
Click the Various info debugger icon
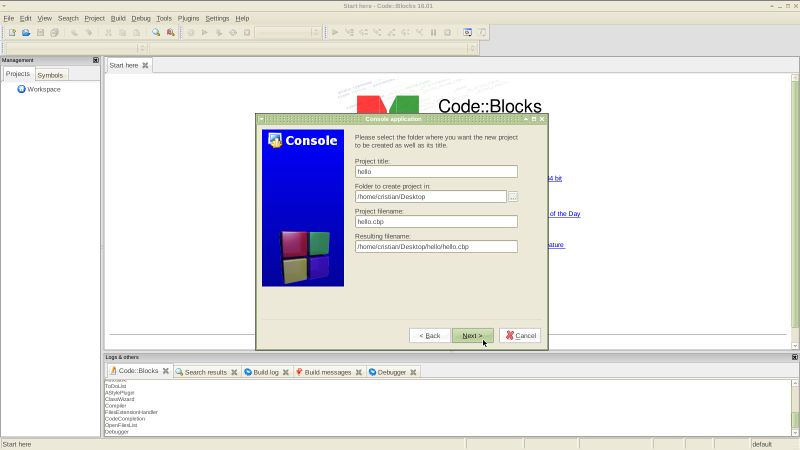[x=482, y=32]
